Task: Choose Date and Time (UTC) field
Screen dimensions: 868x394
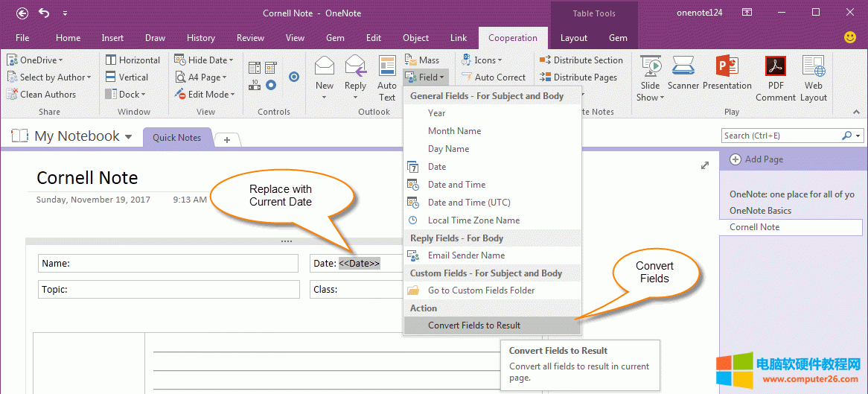Action: (468, 203)
